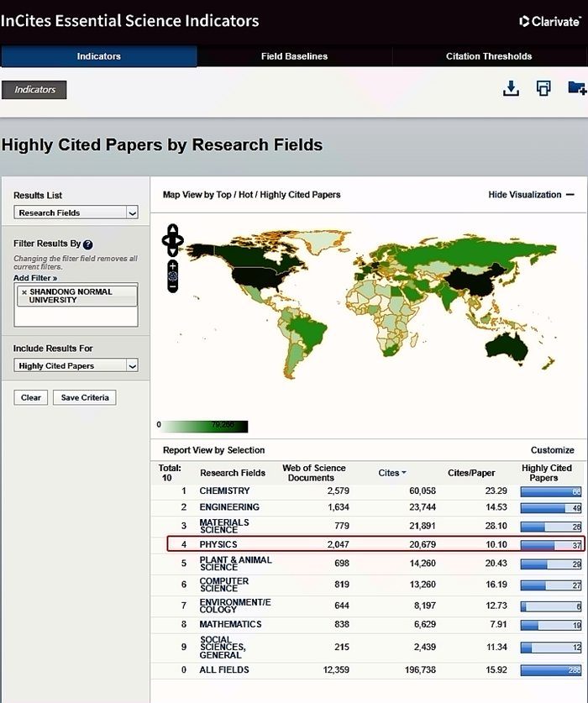Zoom in on the map with plus button
This screenshot has height=703, width=588.
click(173, 266)
